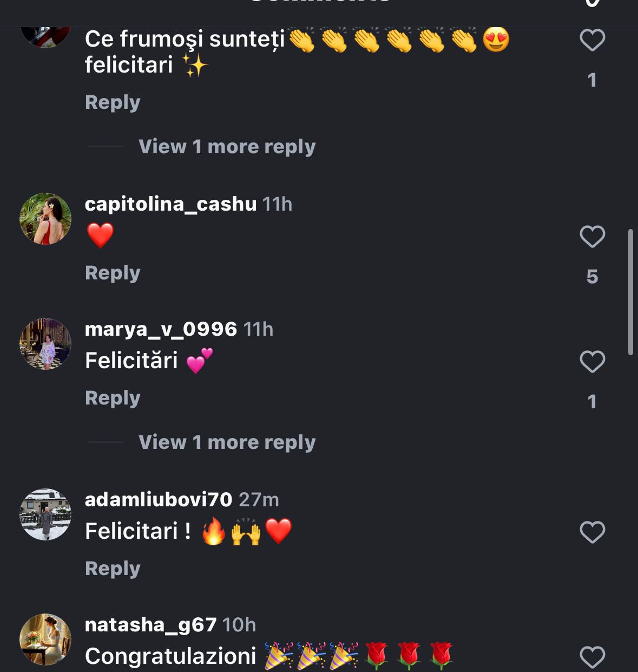Open adamliubovi70's profile avatar
This screenshot has width=638, height=672.
(45, 514)
